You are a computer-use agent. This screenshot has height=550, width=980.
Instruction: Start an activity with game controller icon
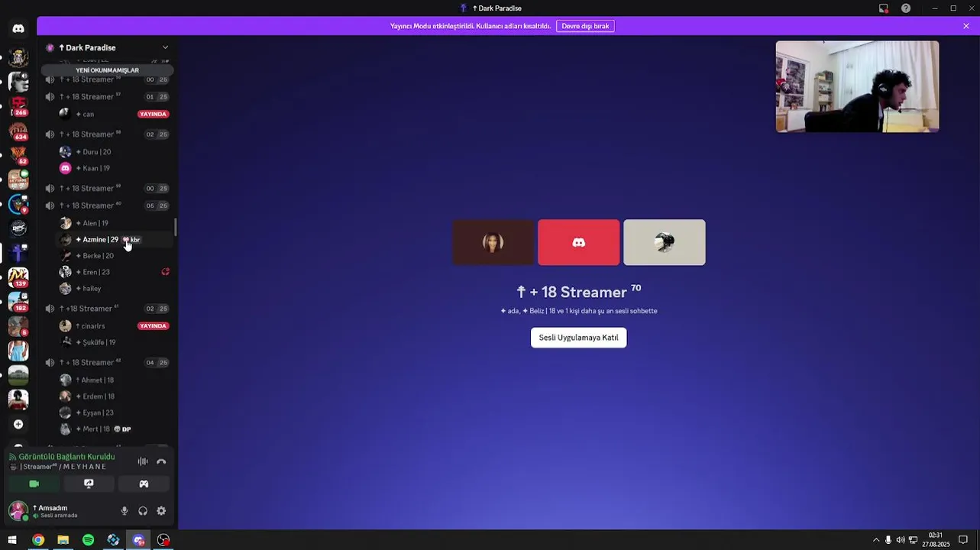coord(144,484)
